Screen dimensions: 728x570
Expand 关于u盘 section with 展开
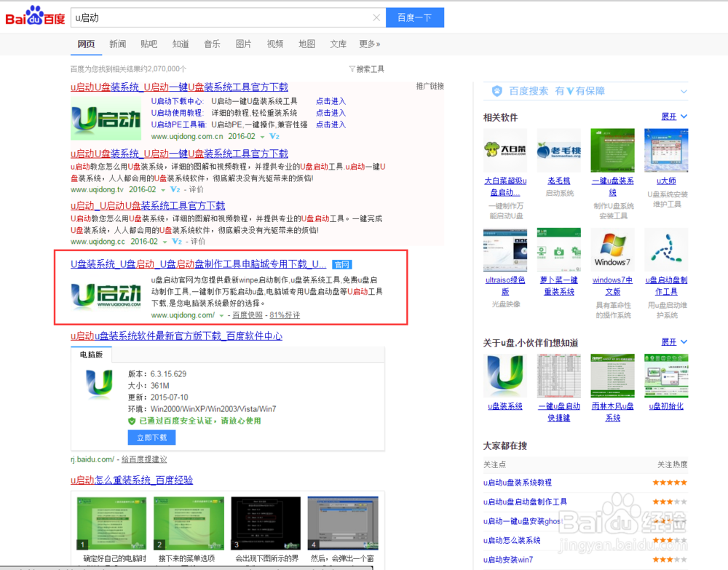pos(673,341)
